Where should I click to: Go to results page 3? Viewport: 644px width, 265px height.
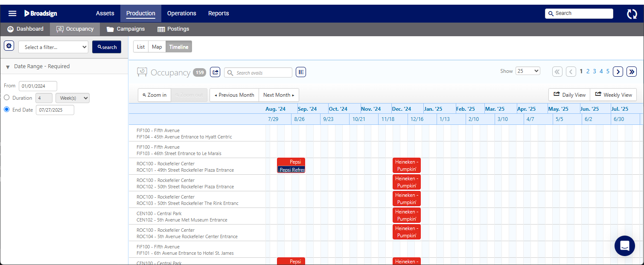coord(594,72)
